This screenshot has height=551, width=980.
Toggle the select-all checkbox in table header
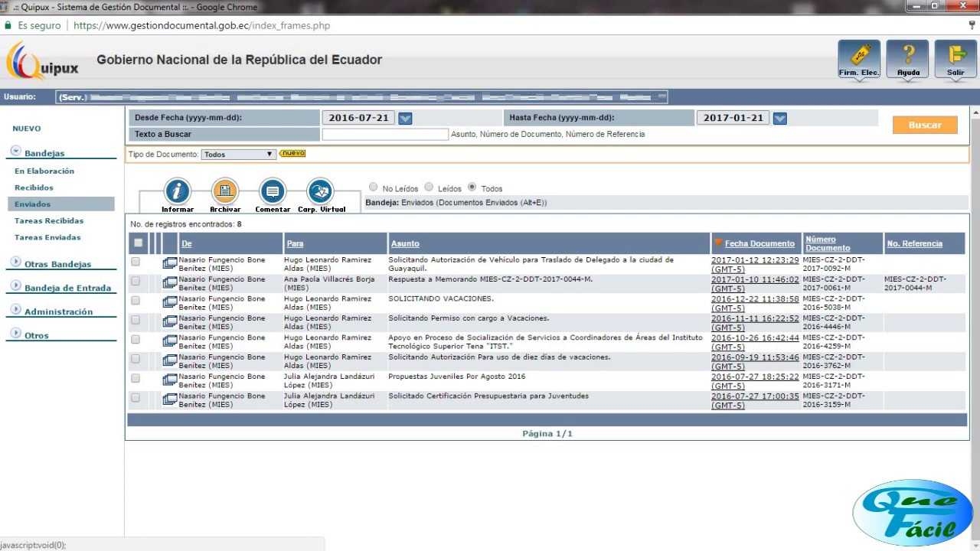(138, 243)
